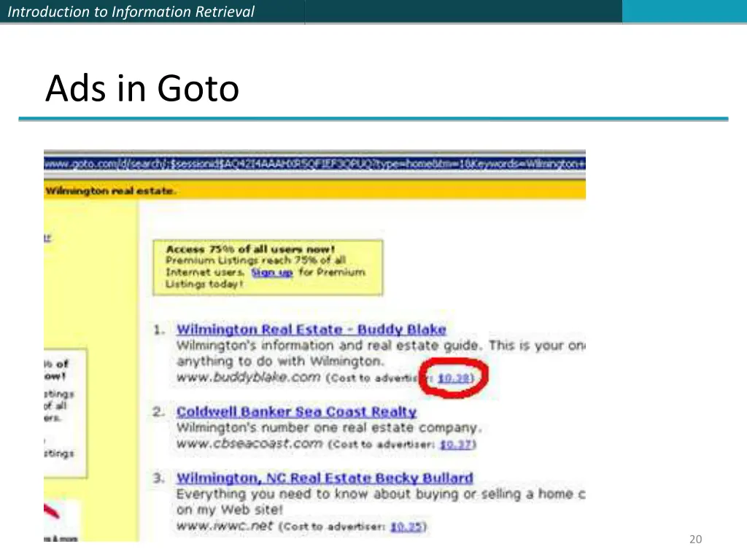Click the 'www.buddyblake.com' URL text

point(248,377)
